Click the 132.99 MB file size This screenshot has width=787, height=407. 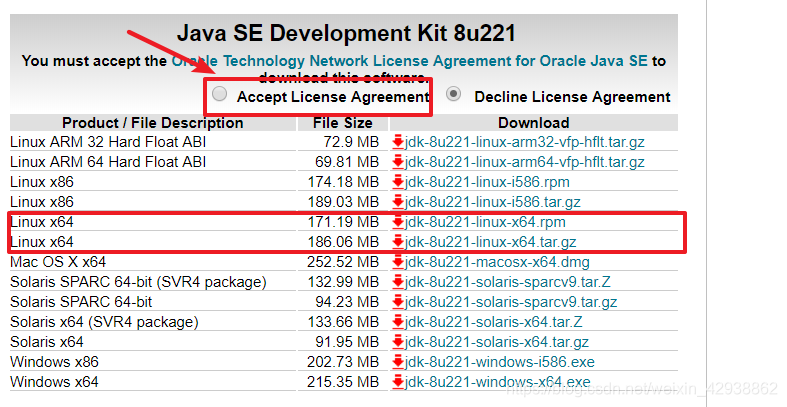343,282
